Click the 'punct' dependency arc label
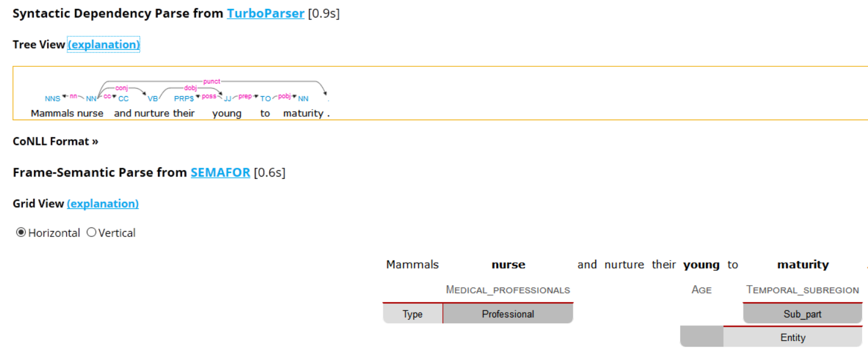868x359 pixels. (211, 81)
